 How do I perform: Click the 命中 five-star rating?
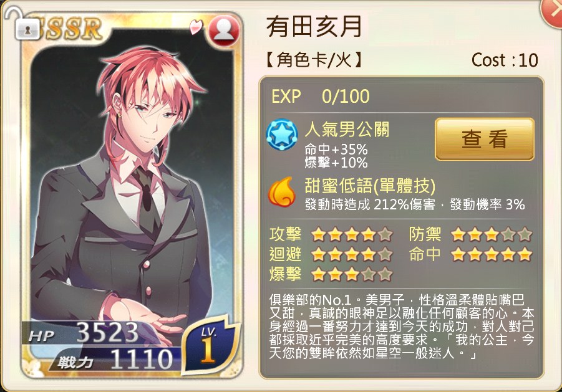(x=492, y=254)
